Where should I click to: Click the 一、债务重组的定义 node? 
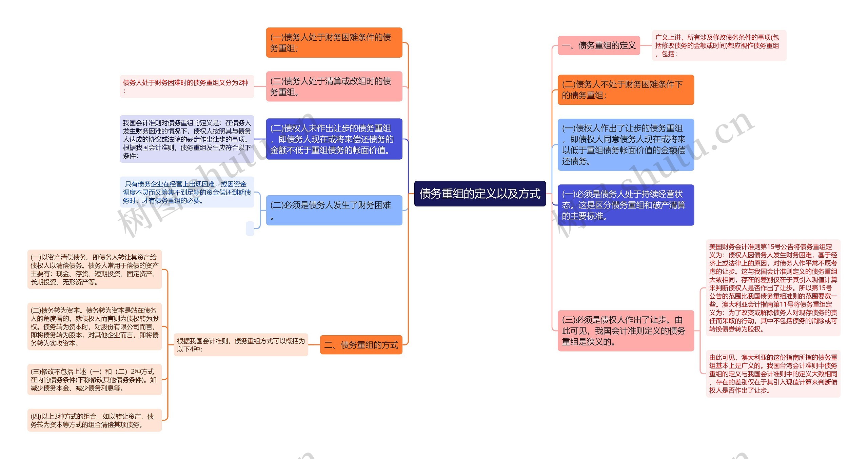(x=599, y=45)
